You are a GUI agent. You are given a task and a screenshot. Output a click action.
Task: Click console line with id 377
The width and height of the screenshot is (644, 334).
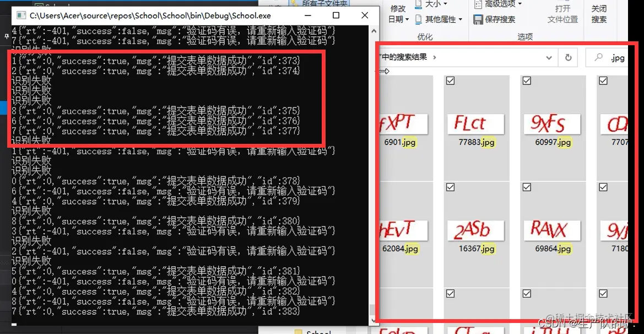coord(156,132)
